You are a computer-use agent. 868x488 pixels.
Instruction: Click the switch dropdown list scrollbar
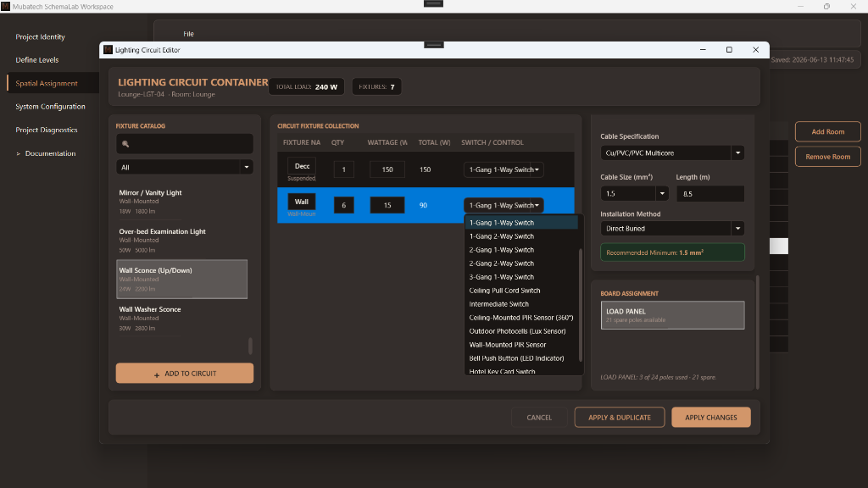(x=580, y=304)
